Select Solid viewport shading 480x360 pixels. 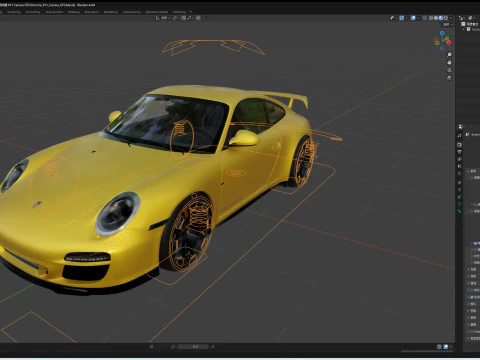point(436,18)
